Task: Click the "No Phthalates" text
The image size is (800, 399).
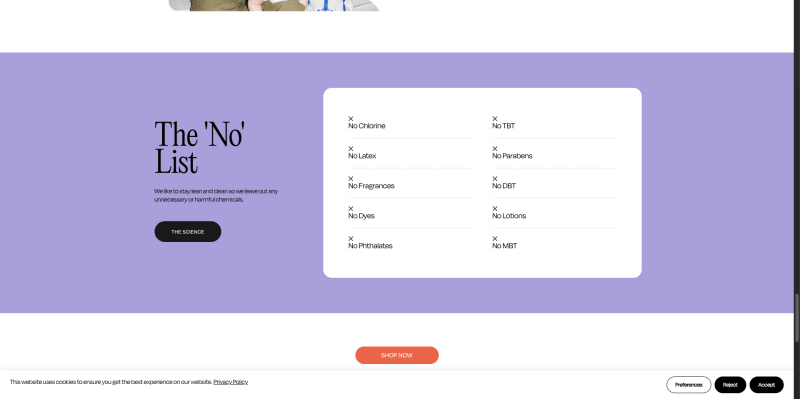Action: tap(370, 246)
